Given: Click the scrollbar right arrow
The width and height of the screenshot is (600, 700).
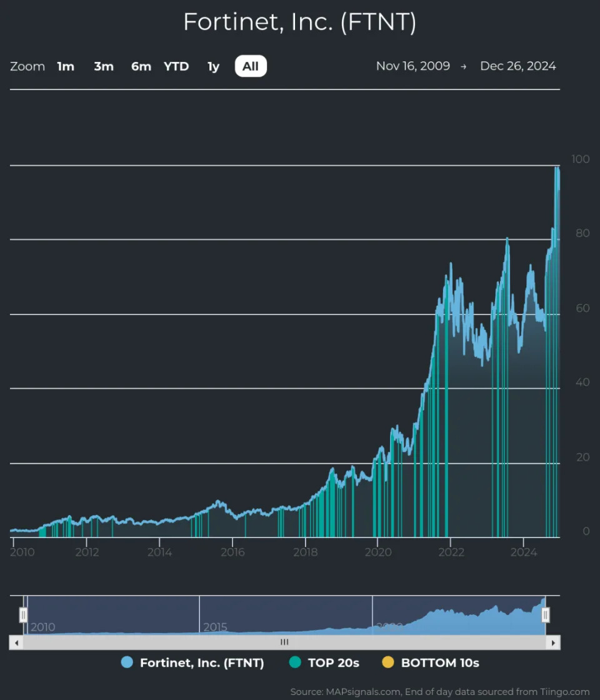Looking at the screenshot, I should [553, 643].
